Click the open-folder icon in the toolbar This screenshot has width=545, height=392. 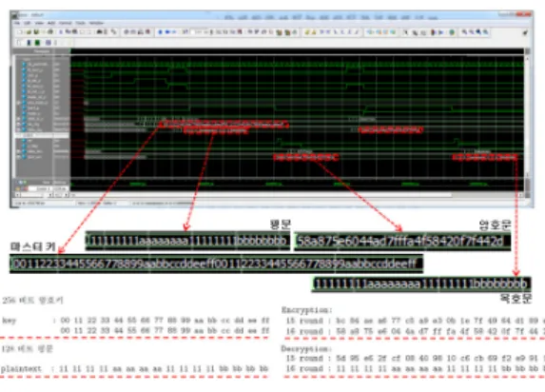point(29,32)
